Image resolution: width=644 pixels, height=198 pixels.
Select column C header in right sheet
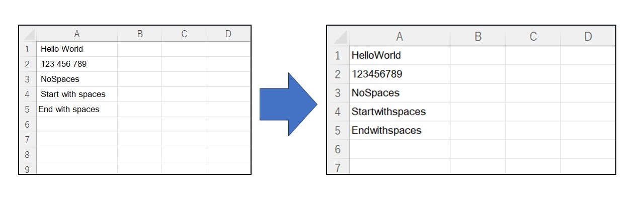[533, 36]
